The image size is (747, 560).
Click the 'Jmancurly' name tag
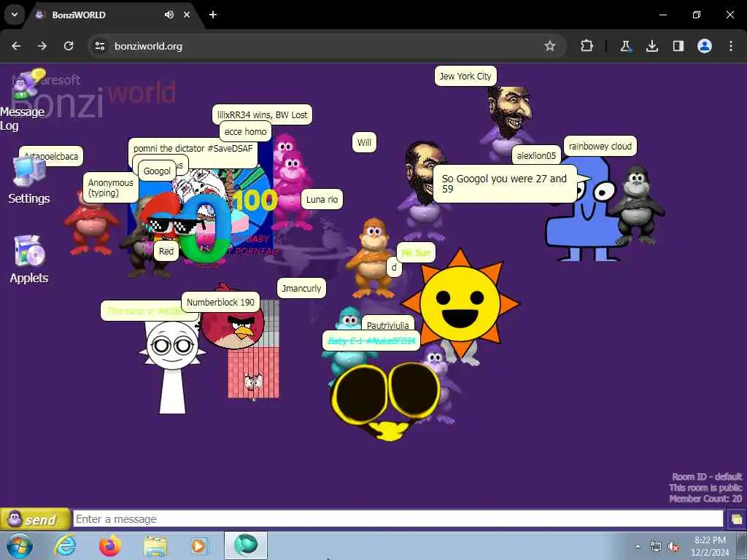[x=301, y=288]
